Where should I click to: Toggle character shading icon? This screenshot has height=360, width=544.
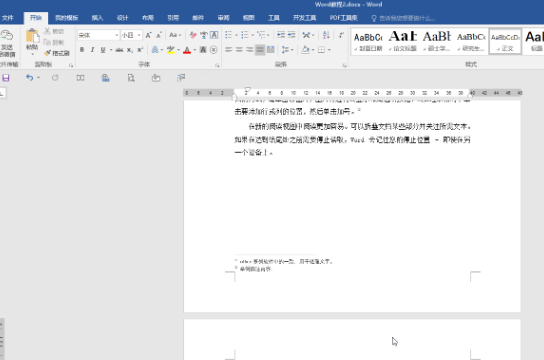tap(203, 50)
